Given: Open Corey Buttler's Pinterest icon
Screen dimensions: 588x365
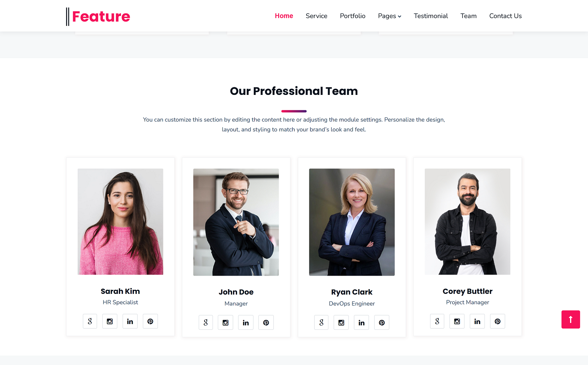Looking at the screenshot, I should point(497,321).
